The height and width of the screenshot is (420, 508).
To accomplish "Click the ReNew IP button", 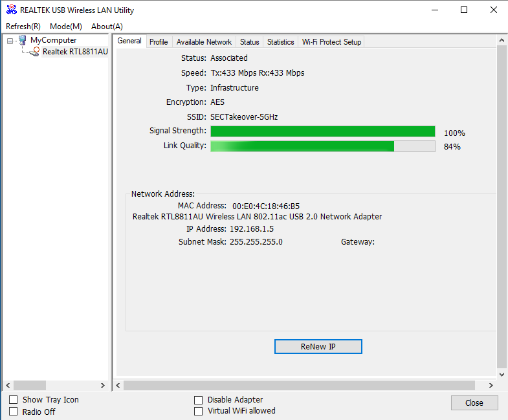I will pos(318,346).
